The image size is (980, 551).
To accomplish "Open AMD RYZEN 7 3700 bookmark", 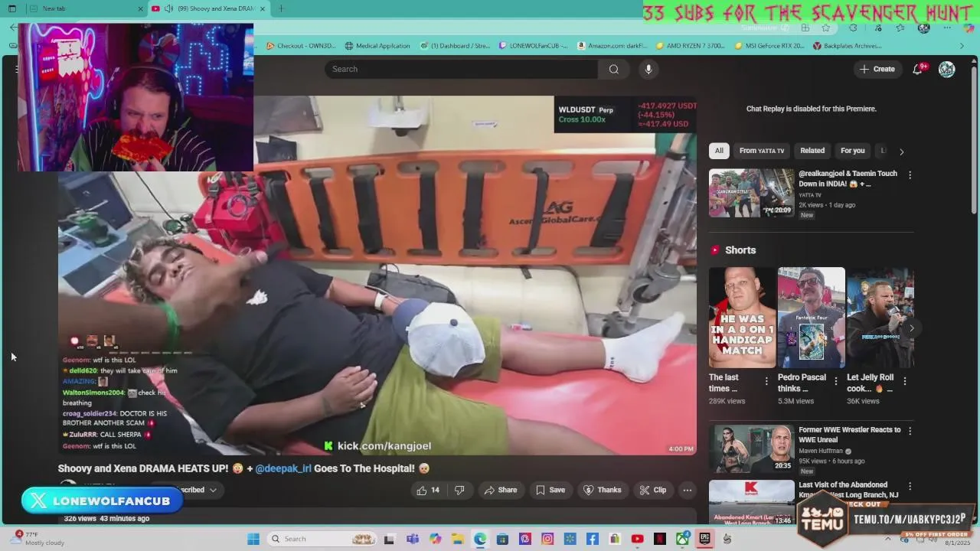I will [691, 46].
